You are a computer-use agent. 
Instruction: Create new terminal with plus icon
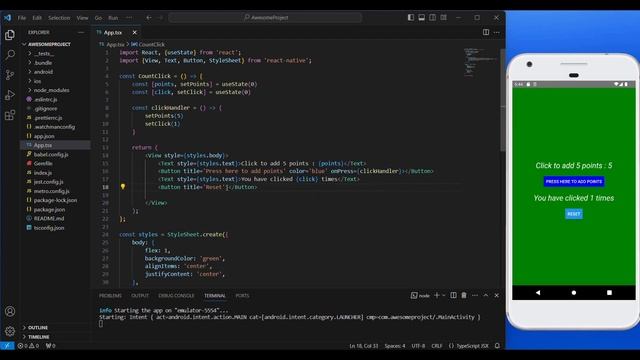(x=436, y=295)
